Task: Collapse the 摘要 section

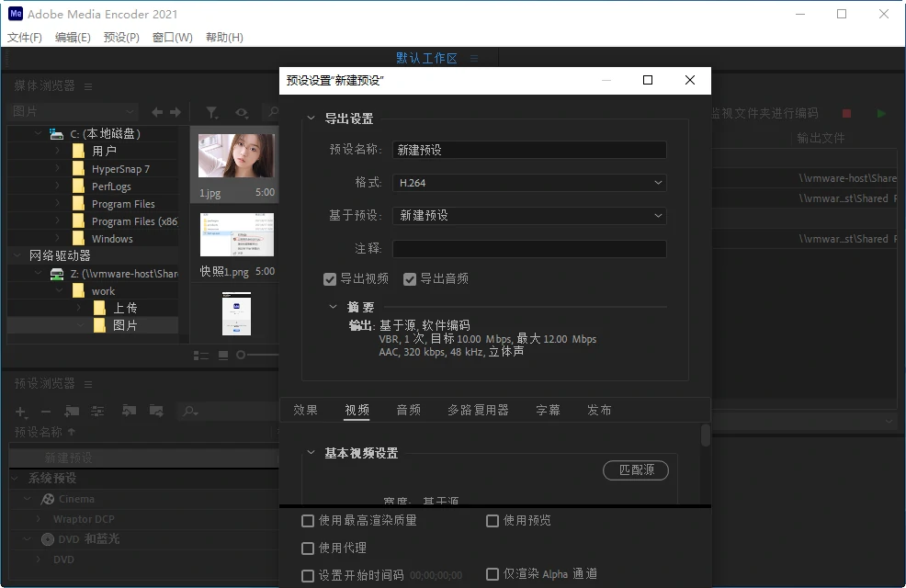Action: pyautogui.click(x=333, y=307)
